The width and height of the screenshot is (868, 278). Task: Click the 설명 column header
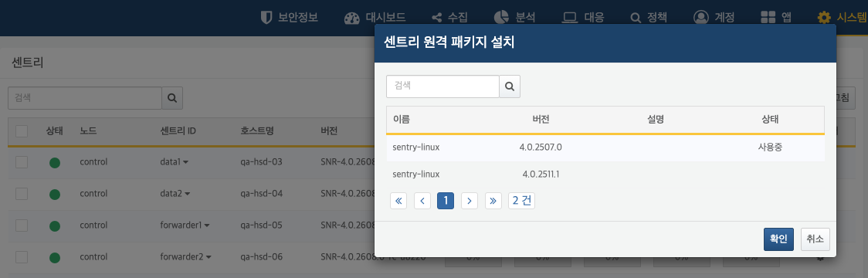(x=656, y=119)
